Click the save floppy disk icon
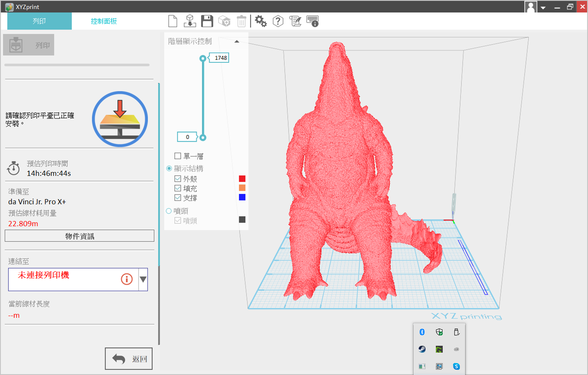This screenshot has height=375, width=588. point(207,21)
